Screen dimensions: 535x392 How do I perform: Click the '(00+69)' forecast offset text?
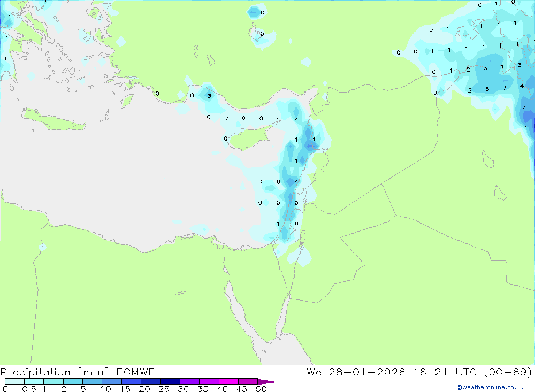pos(508,372)
